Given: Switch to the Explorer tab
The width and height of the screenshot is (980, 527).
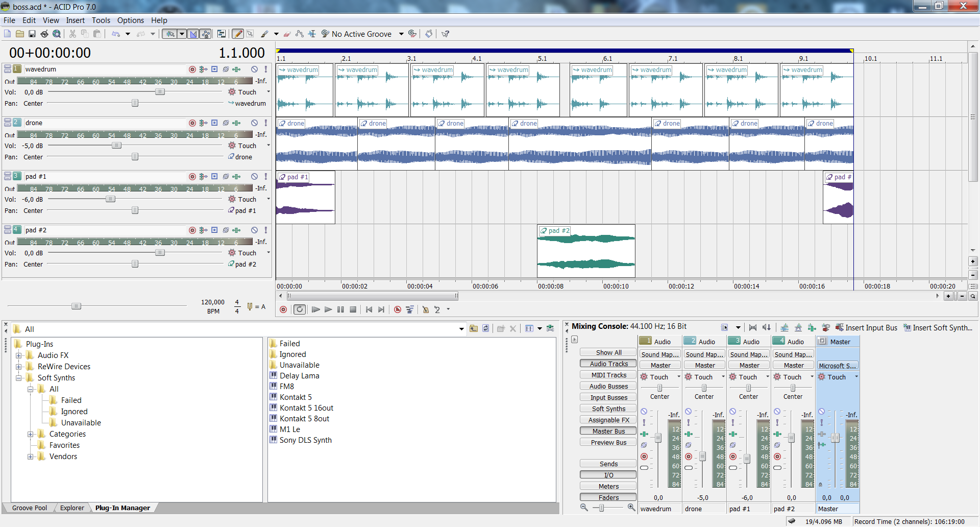Looking at the screenshot, I should tap(72, 508).
